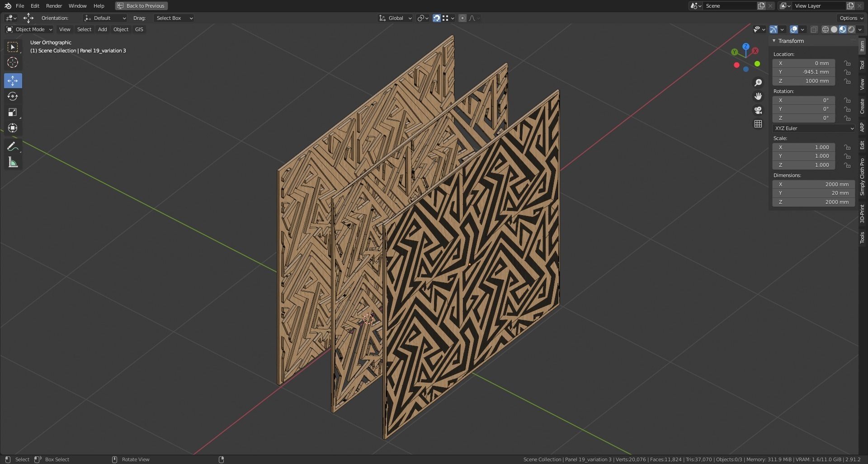
Task: Open the Drag Select Box dropdown
Action: pos(174,18)
